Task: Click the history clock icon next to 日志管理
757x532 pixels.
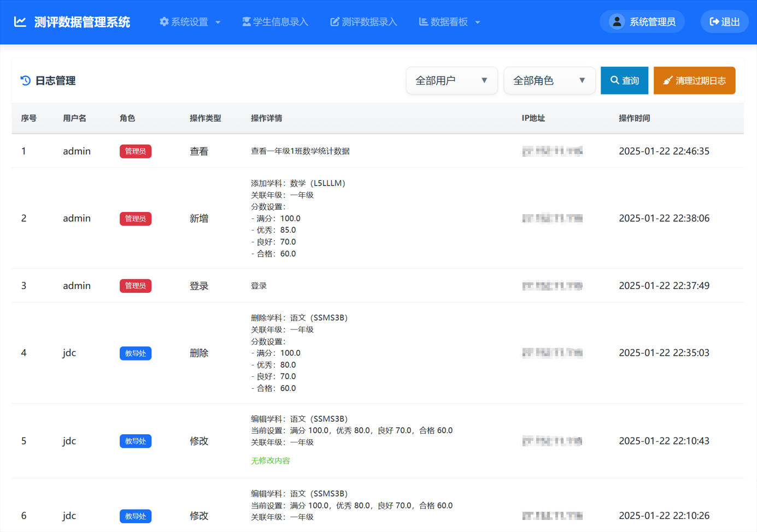Action: pyautogui.click(x=25, y=80)
